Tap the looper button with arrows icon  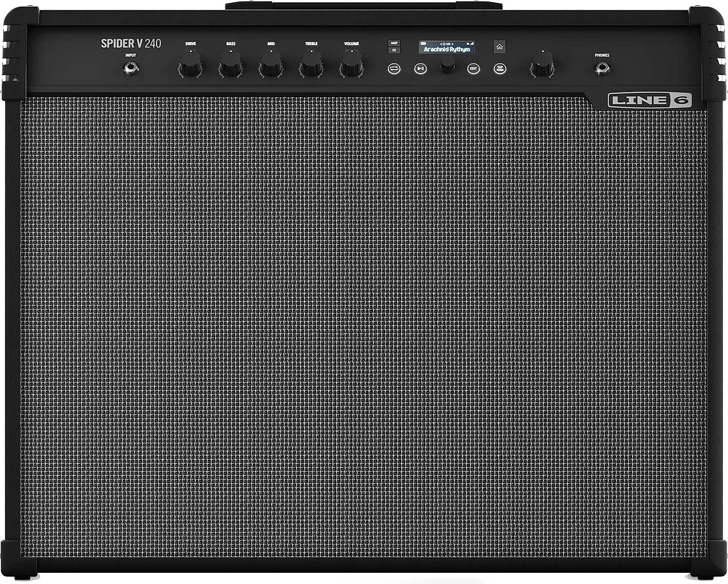(x=394, y=69)
